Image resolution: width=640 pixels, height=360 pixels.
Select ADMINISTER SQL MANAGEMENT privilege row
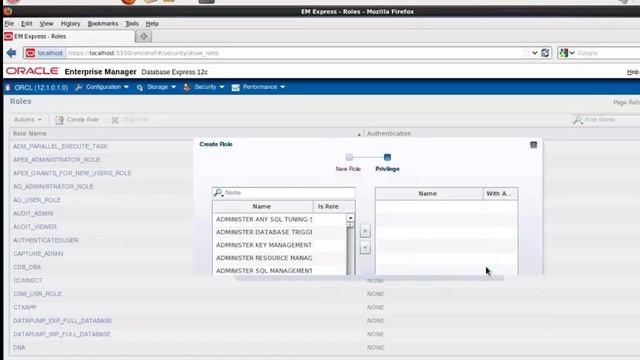point(280,270)
